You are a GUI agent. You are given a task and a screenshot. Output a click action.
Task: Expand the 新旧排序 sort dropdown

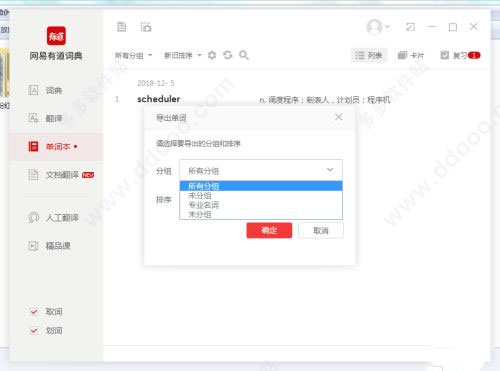(x=183, y=55)
